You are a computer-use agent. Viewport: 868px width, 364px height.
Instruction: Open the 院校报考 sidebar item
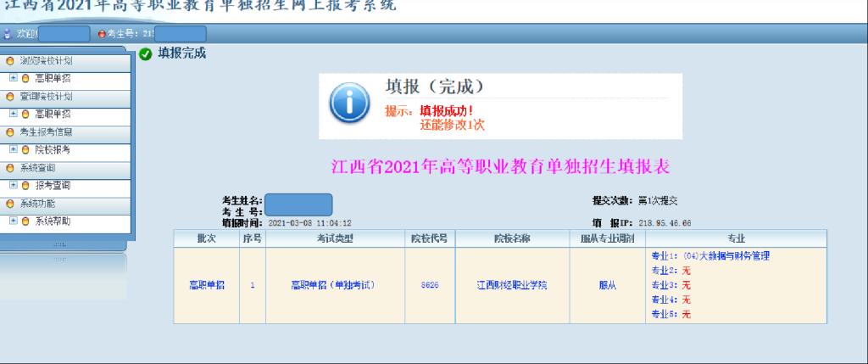coord(51,150)
